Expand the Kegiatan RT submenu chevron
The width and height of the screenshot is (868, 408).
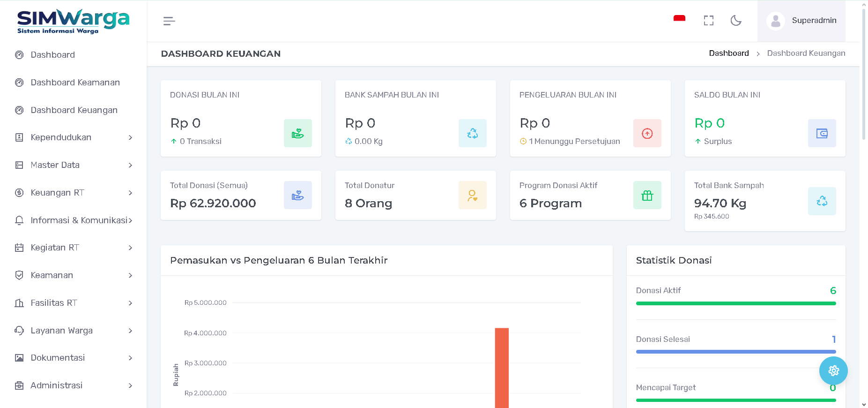coord(130,248)
